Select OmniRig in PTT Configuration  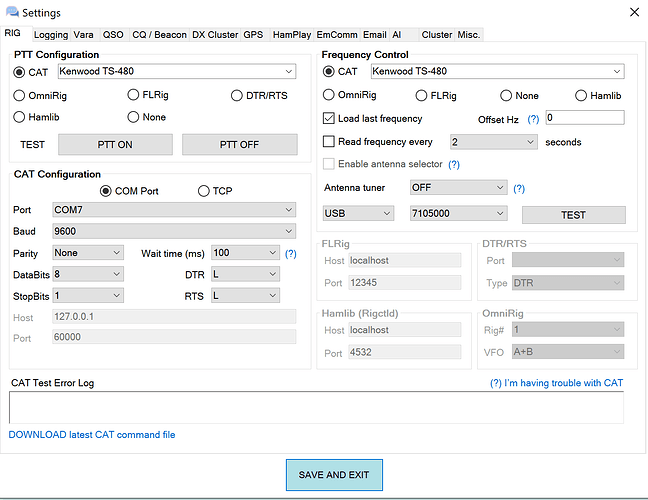tap(20, 96)
